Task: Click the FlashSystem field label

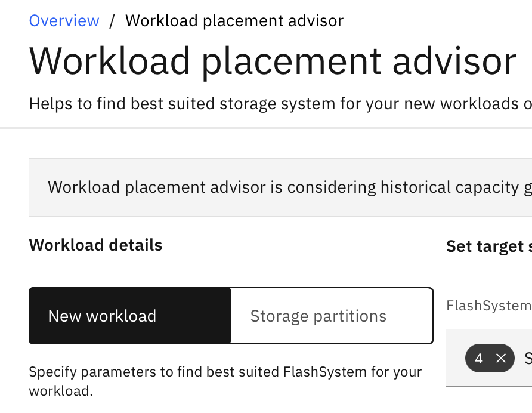Action: tap(488, 306)
